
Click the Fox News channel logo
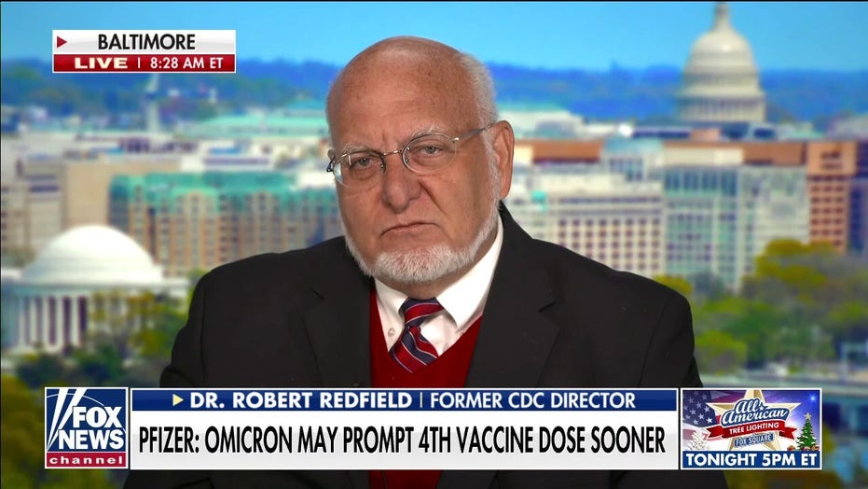[87, 427]
